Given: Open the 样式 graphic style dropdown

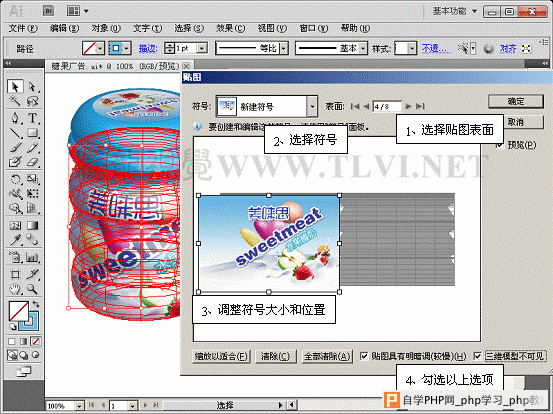Looking at the screenshot, I should click(x=412, y=48).
